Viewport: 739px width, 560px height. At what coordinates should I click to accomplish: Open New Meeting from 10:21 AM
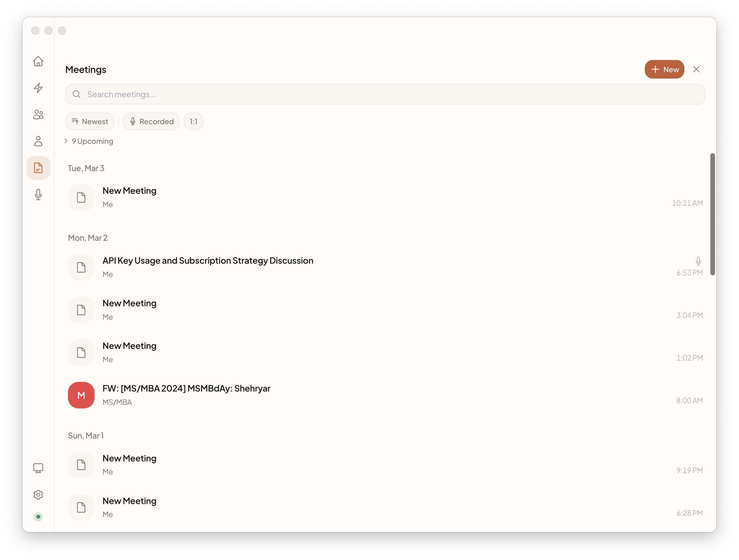pos(129,191)
